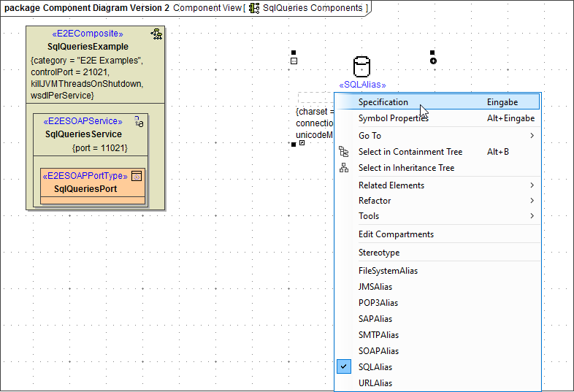The height and width of the screenshot is (392, 574).
Task: Choose Symbol Properties menu entry
Action: (393, 118)
